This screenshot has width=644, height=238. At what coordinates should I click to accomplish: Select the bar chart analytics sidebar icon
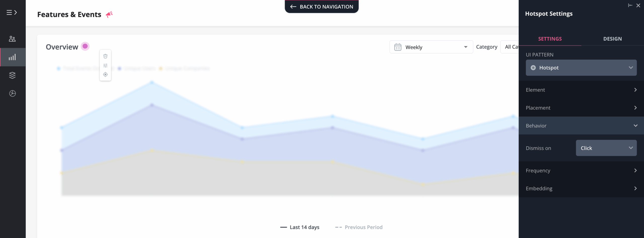click(x=12, y=57)
